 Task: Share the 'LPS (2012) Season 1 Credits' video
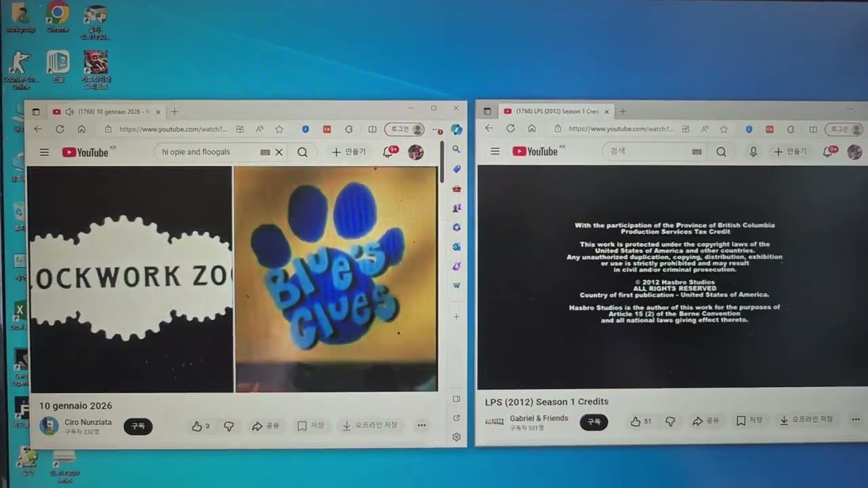click(x=707, y=421)
